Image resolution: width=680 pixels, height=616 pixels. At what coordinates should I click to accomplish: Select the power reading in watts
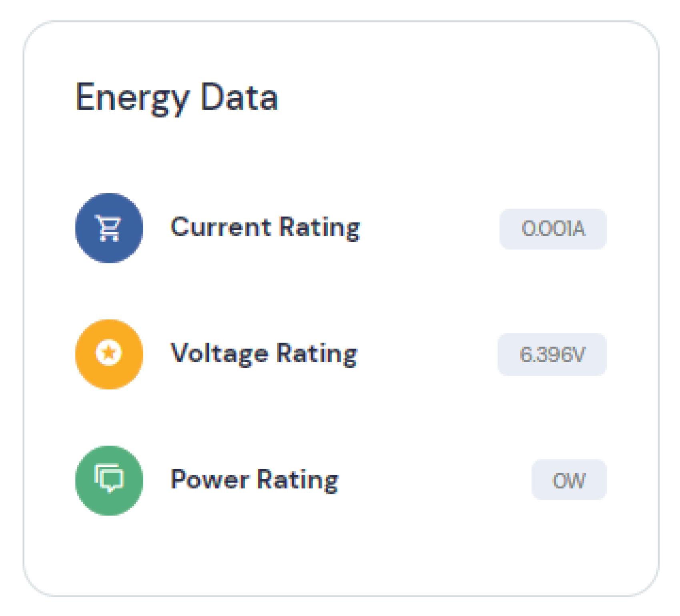569,480
